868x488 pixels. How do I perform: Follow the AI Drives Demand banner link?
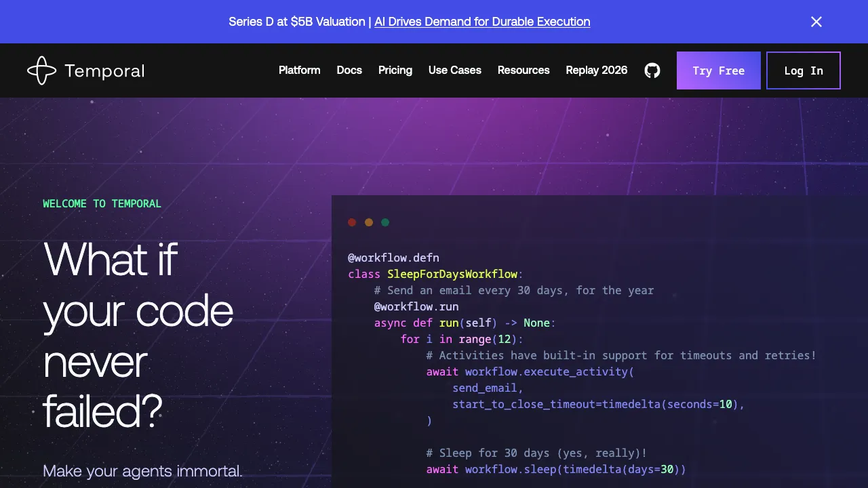(482, 22)
